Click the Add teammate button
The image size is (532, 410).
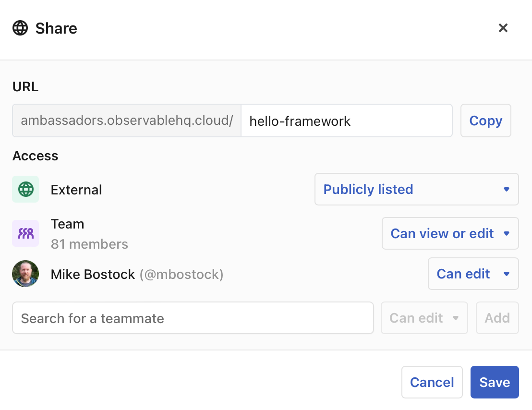pyautogui.click(x=497, y=318)
